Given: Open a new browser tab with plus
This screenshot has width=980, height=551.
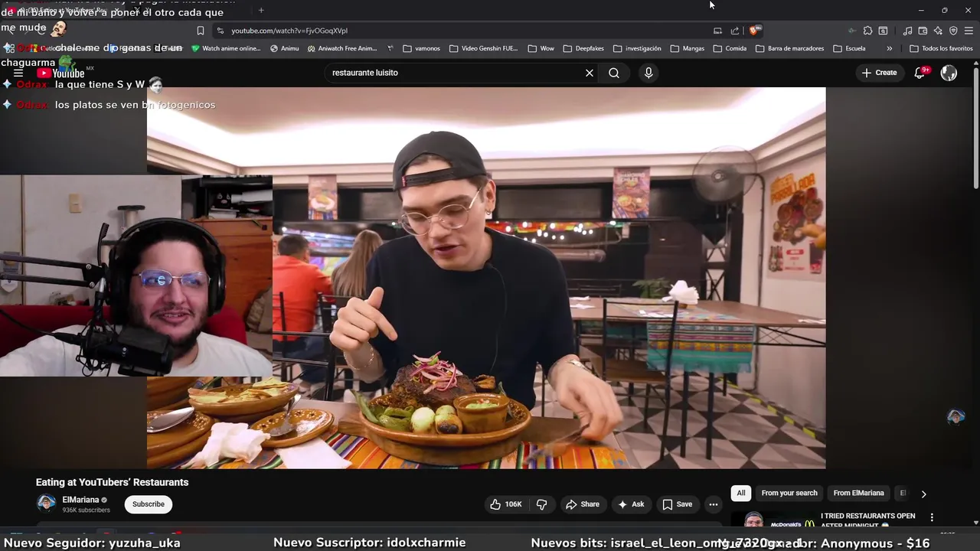Looking at the screenshot, I should tap(261, 10).
